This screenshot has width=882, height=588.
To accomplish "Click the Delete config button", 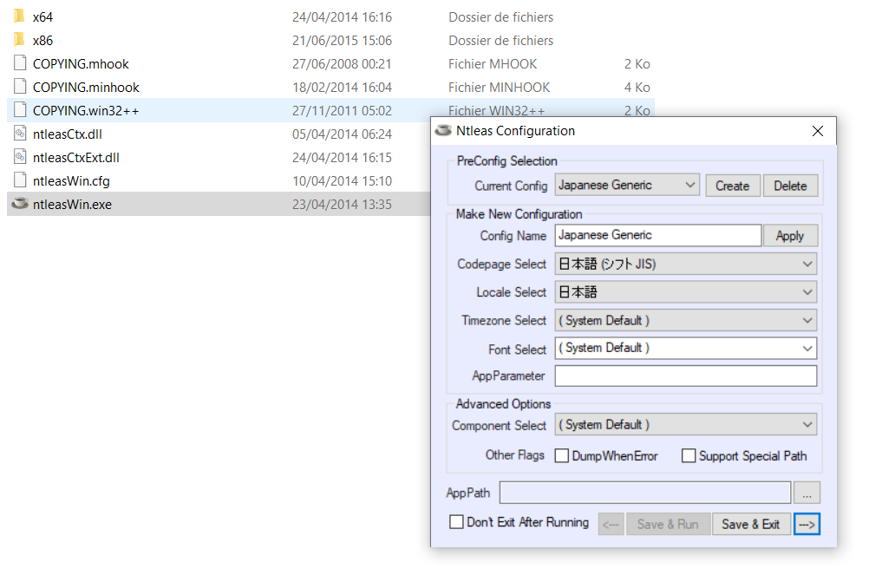I will 790,186.
